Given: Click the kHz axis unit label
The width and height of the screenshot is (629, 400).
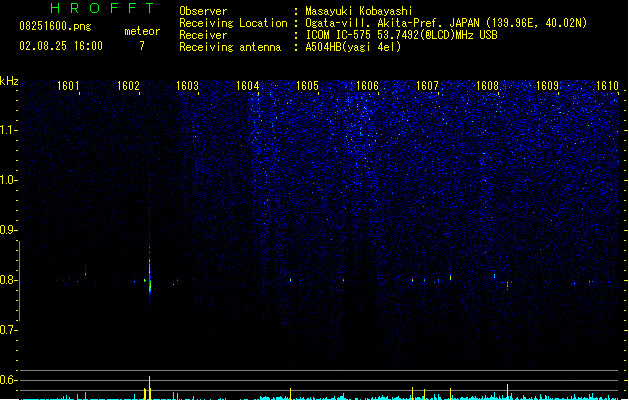Looking at the screenshot, I should pos(9,81).
